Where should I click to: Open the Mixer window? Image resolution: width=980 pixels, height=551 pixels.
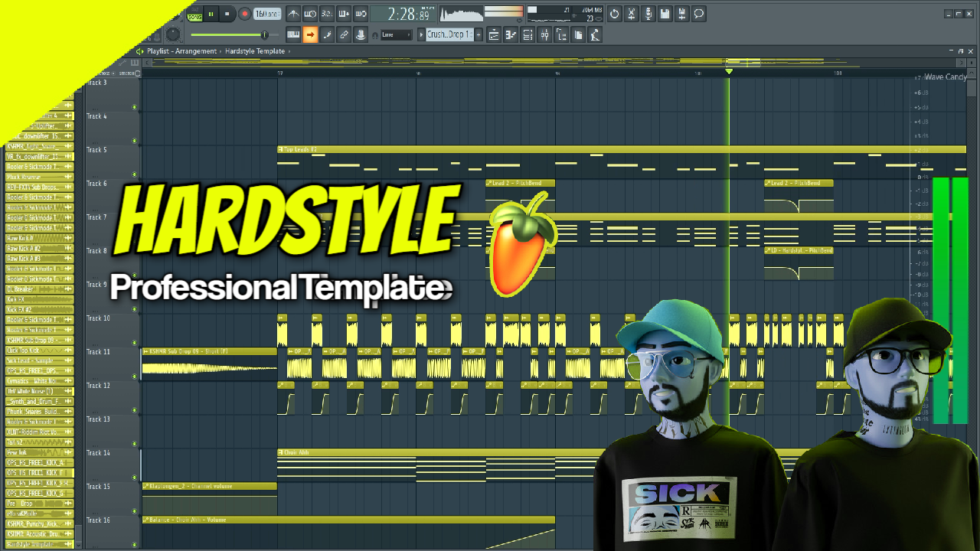coord(544,34)
